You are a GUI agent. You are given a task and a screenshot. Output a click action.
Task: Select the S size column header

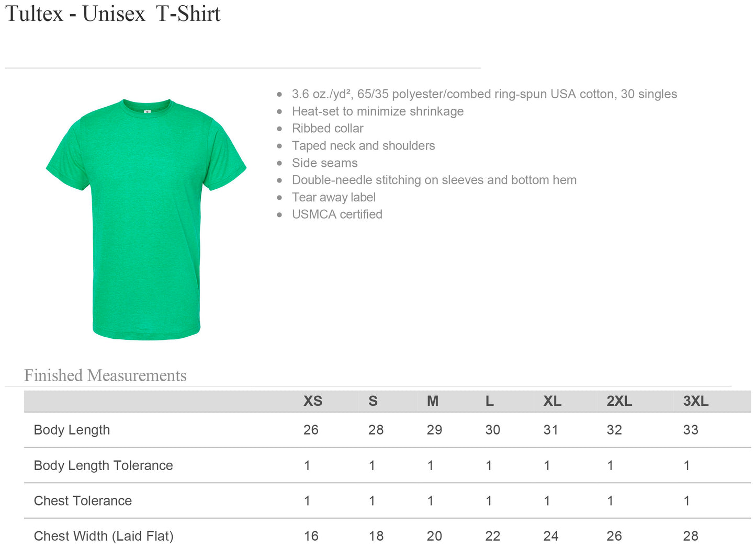click(373, 401)
